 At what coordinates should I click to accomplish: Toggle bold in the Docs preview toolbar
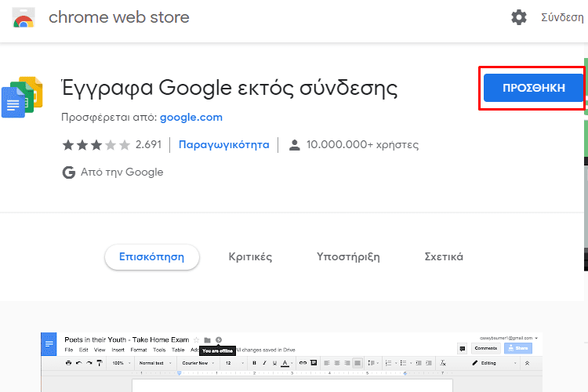(254, 363)
